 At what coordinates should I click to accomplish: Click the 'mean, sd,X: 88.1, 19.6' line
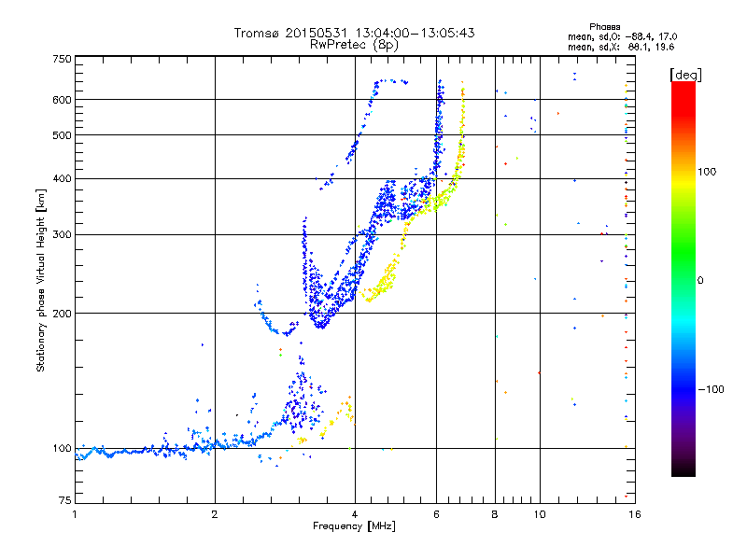coord(621,47)
